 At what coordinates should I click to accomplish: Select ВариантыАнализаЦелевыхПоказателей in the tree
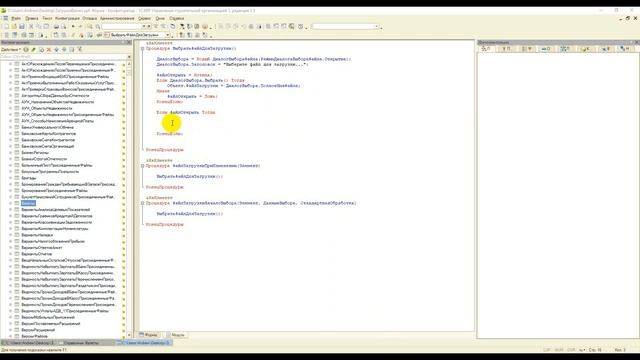point(55,210)
